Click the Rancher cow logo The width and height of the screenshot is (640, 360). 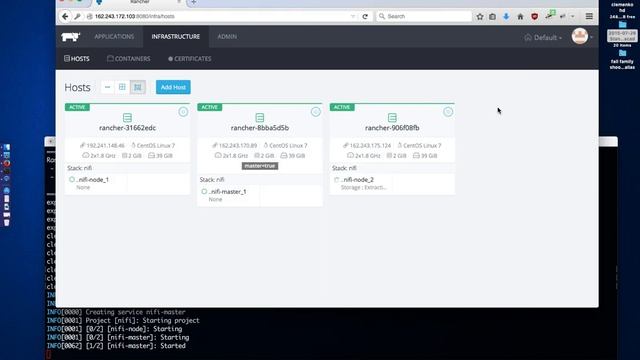pos(71,37)
